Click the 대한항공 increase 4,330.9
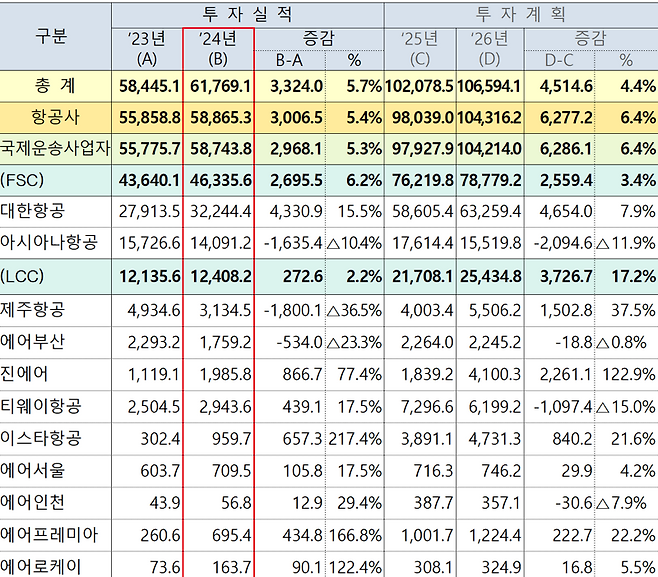The image size is (658, 577). tap(296, 211)
